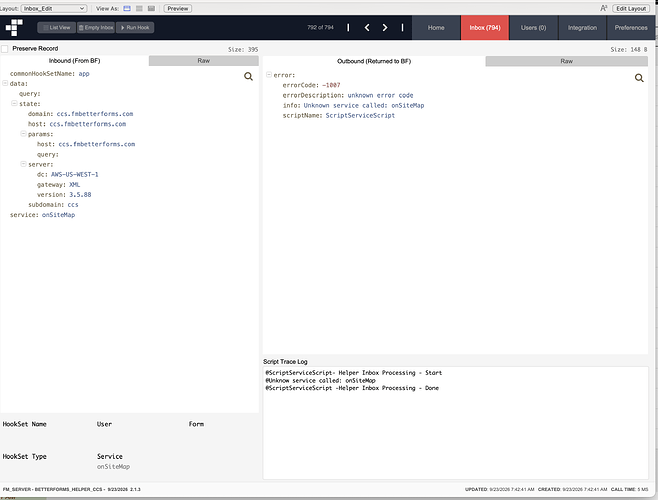658x500 pixels.
Task: Click subdomain value ccs
Action: (73, 204)
